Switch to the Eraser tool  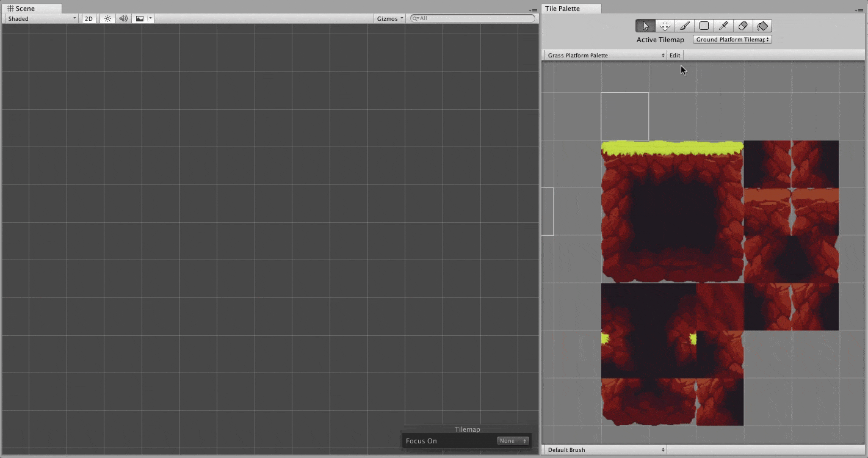743,26
